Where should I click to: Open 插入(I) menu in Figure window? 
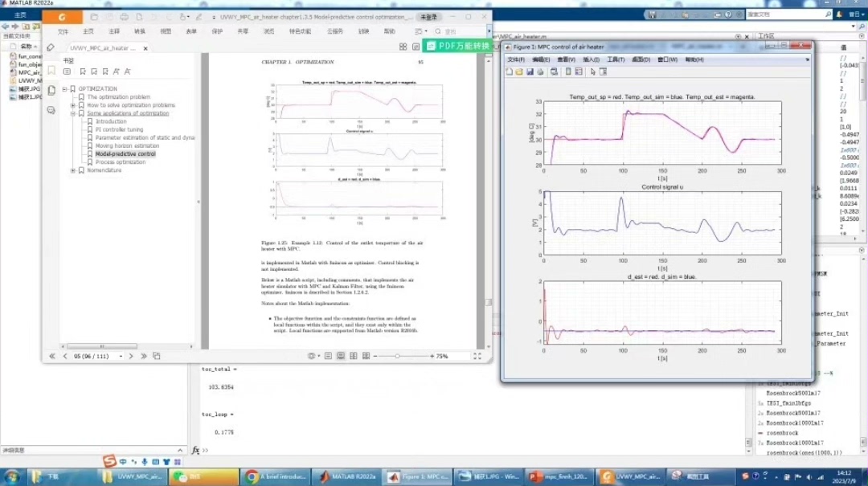(591, 59)
